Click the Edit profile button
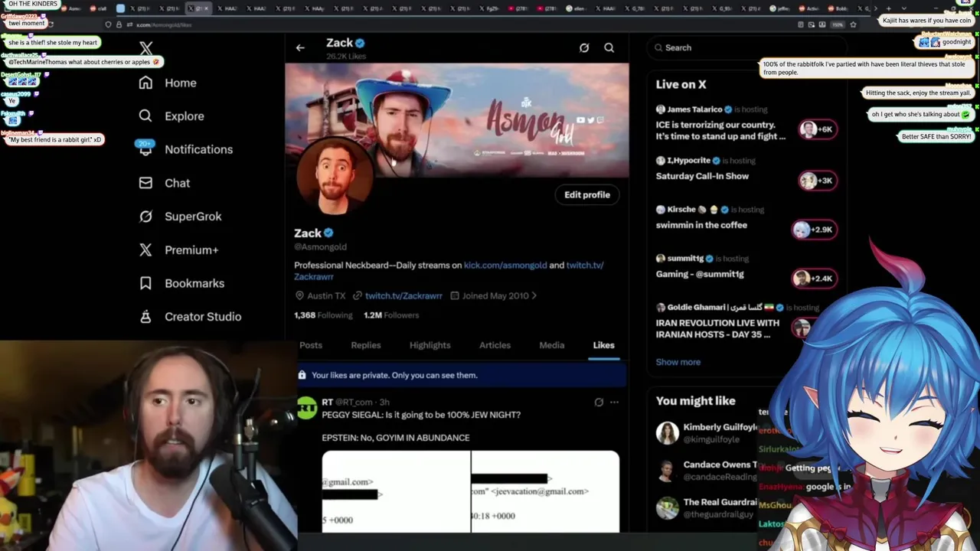Viewport: 980px width, 551px height. point(587,195)
